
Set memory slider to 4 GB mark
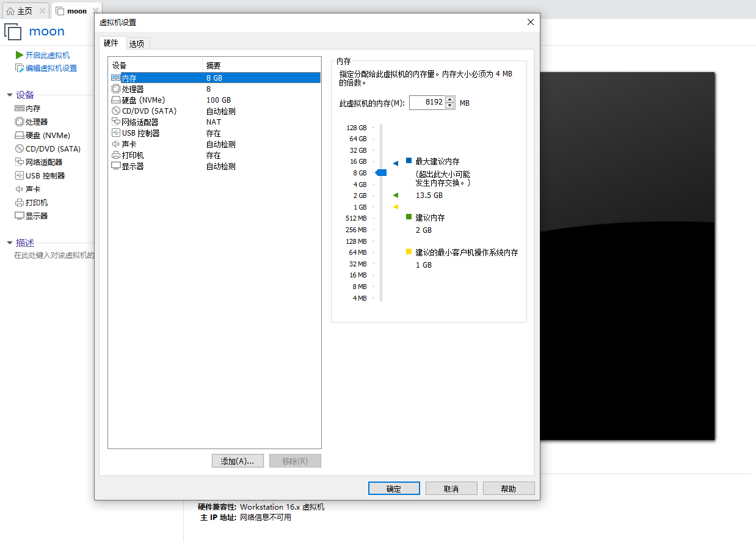coord(381,185)
